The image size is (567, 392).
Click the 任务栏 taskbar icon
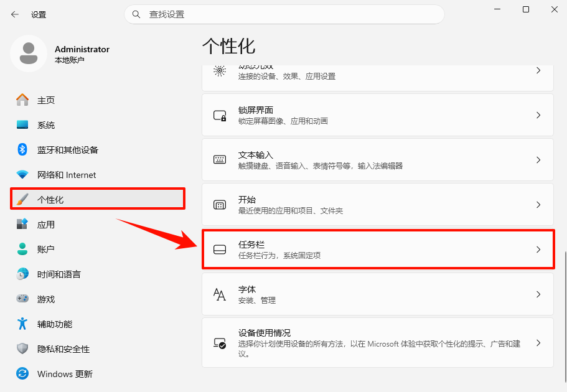(x=220, y=250)
